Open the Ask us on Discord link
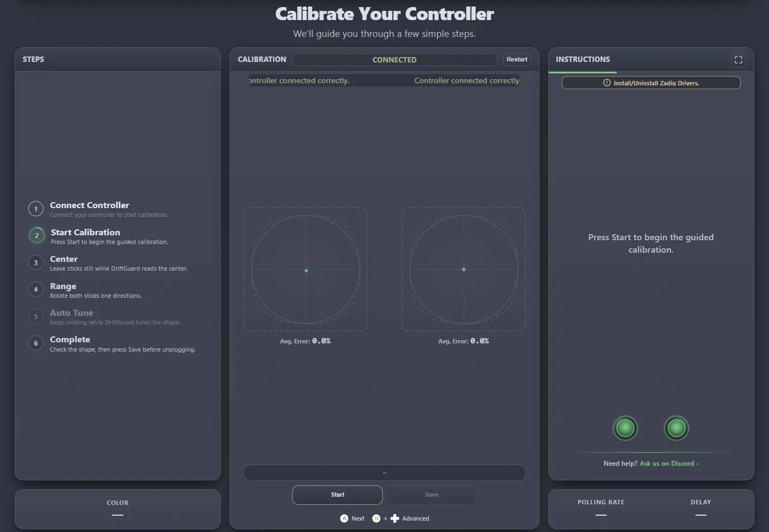Image resolution: width=769 pixels, height=532 pixels. coord(669,464)
